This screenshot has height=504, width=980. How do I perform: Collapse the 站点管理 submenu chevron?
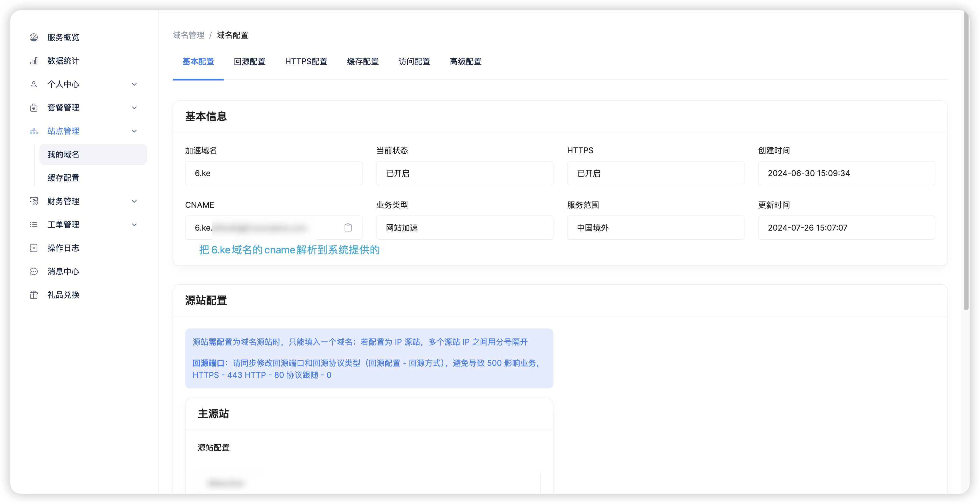point(134,131)
